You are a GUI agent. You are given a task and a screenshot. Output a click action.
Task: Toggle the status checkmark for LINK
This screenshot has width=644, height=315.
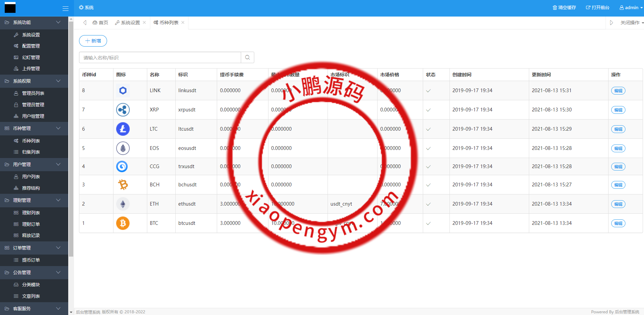[428, 91]
